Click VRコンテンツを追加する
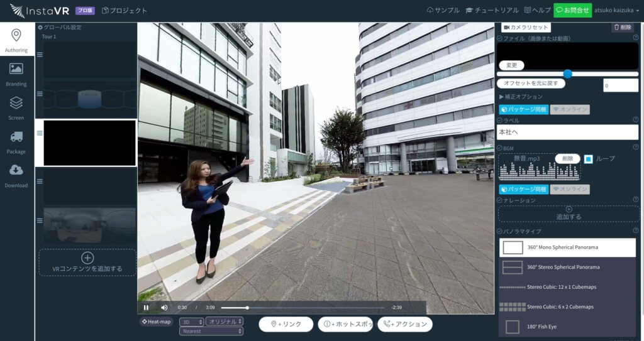 point(87,263)
